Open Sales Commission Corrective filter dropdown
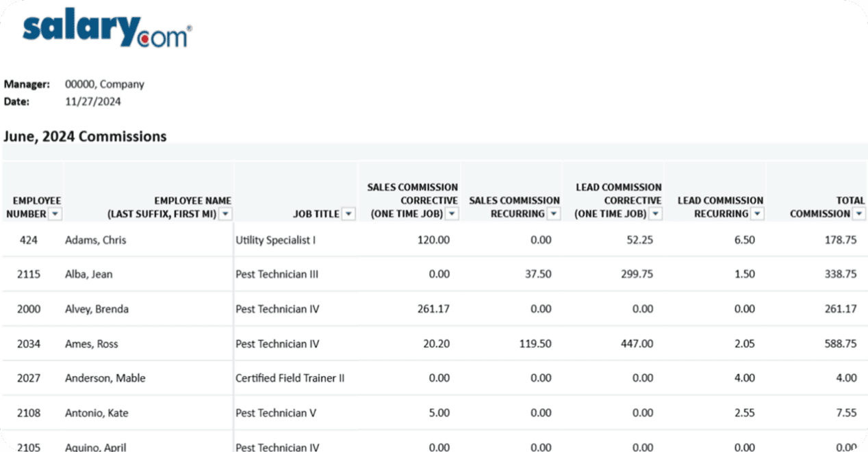Viewport: 868px width, 452px height. (x=452, y=214)
